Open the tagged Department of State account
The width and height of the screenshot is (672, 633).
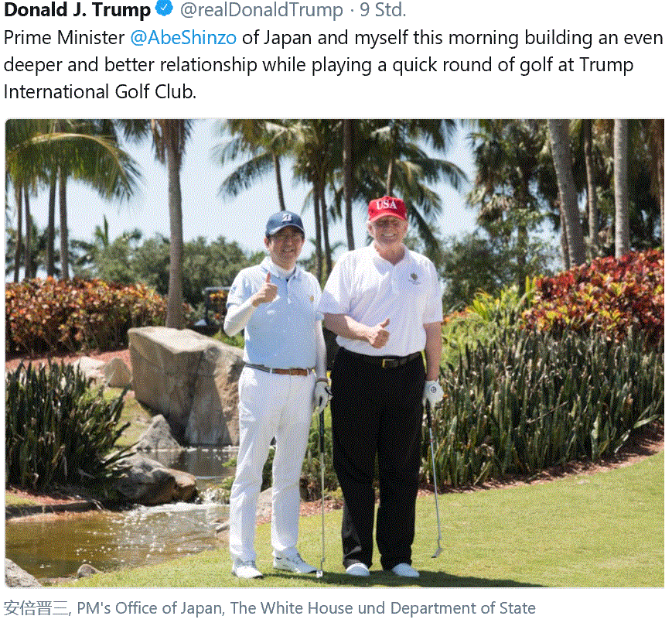pos(462,608)
